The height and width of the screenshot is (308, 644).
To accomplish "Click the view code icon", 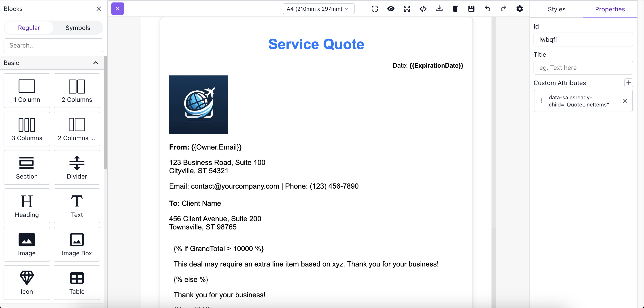I will tap(423, 9).
